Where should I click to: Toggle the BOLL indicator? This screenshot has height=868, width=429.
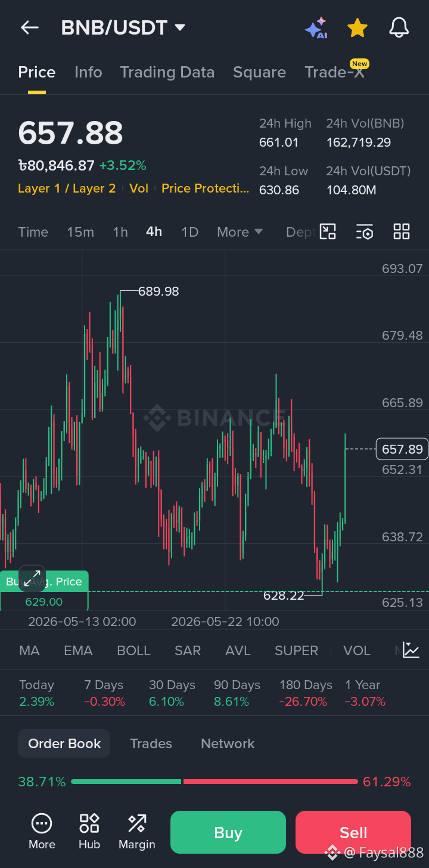pyautogui.click(x=133, y=650)
